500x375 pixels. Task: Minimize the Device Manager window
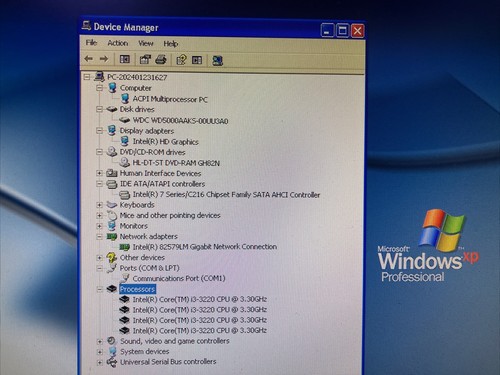click(x=327, y=31)
